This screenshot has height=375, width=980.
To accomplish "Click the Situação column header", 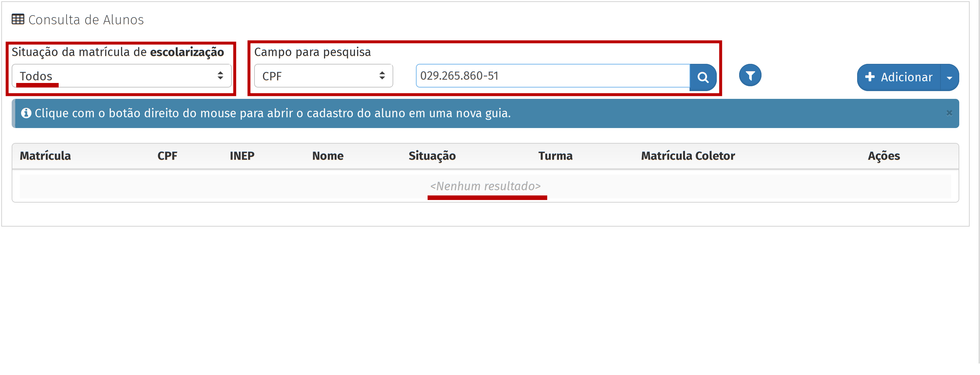I will click(x=432, y=156).
